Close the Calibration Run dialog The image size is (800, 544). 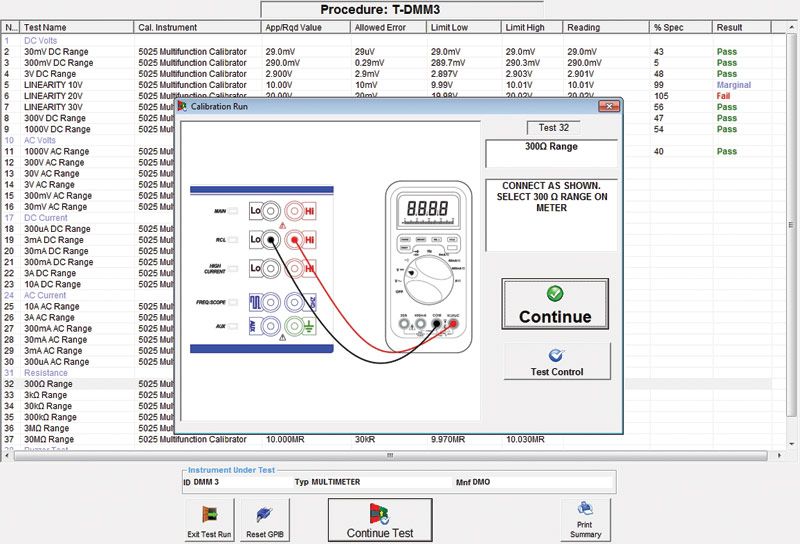pos(608,106)
